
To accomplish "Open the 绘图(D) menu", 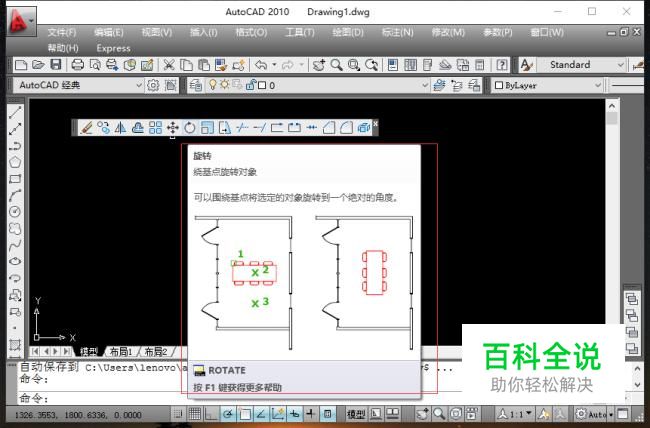I will click(348, 32).
